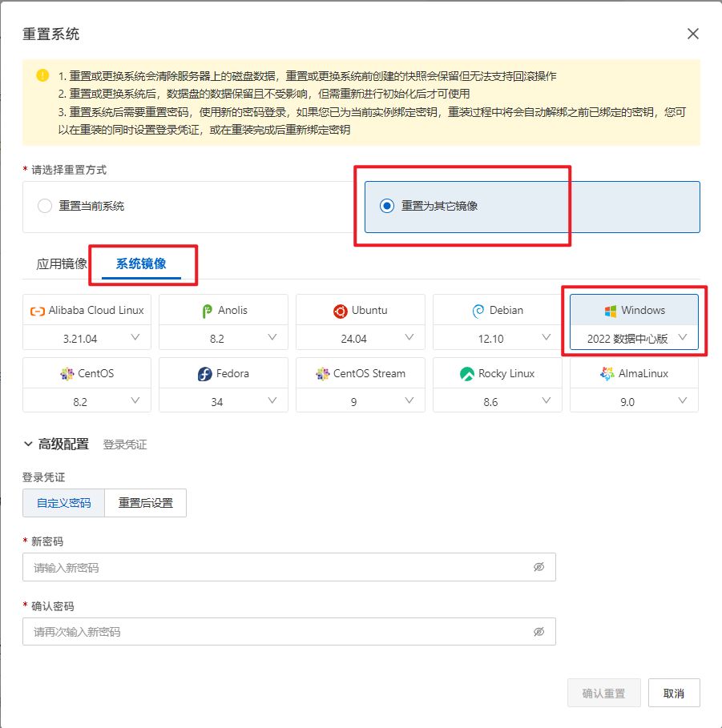Open Ubuntu 24.04 version dropdown
The height and width of the screenshot is (728, 722).
point(361,338)
